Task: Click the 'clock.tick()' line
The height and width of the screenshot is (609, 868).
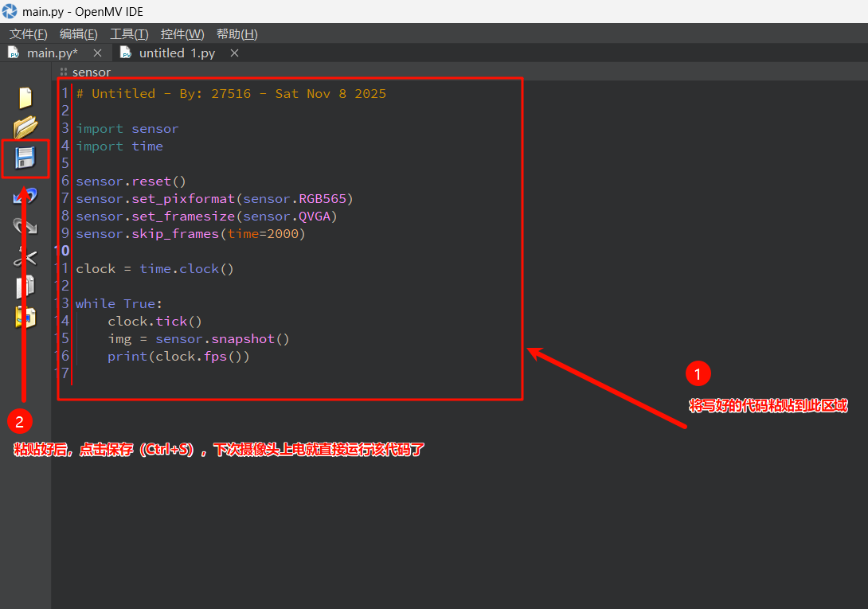Action: point(155,321)
